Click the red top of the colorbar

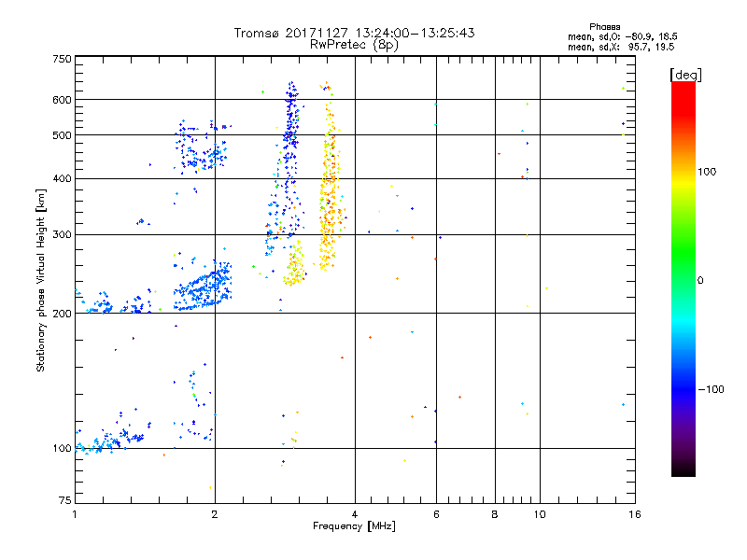(x=683, y=87)
